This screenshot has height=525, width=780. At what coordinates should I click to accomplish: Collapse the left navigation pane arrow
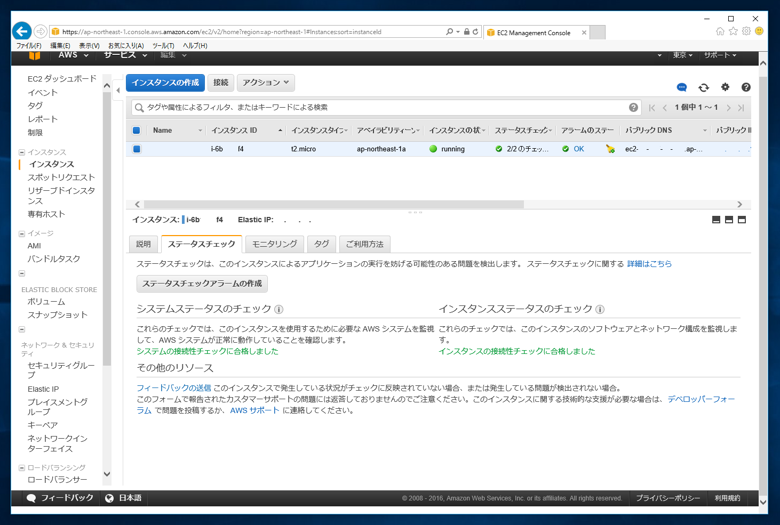tap(118, 90)
